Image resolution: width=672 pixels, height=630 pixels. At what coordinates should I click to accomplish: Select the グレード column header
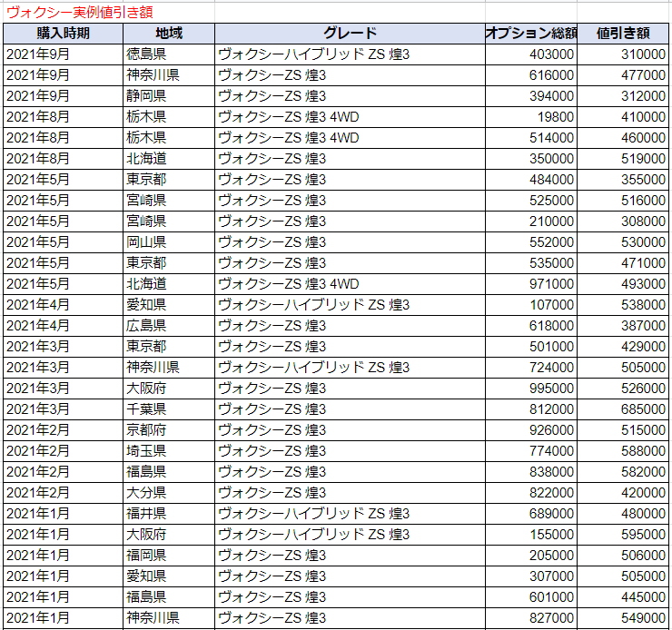(x=350, y=34)
